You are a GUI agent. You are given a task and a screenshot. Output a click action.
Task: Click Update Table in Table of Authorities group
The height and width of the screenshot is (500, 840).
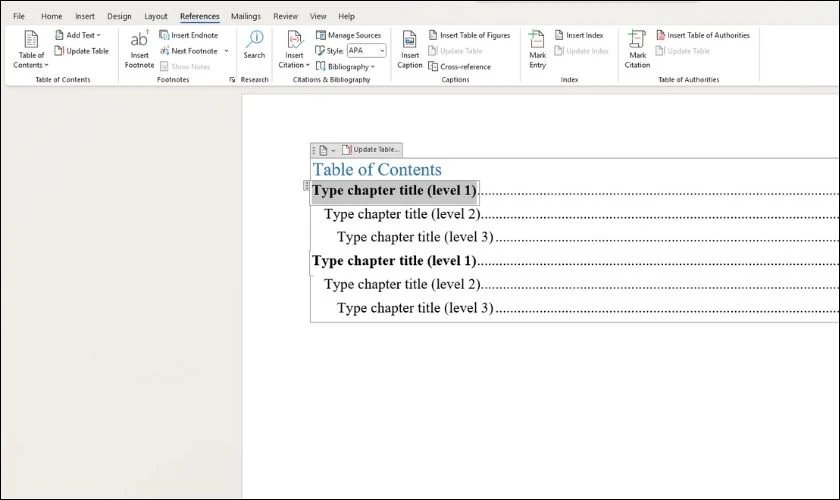683,51
